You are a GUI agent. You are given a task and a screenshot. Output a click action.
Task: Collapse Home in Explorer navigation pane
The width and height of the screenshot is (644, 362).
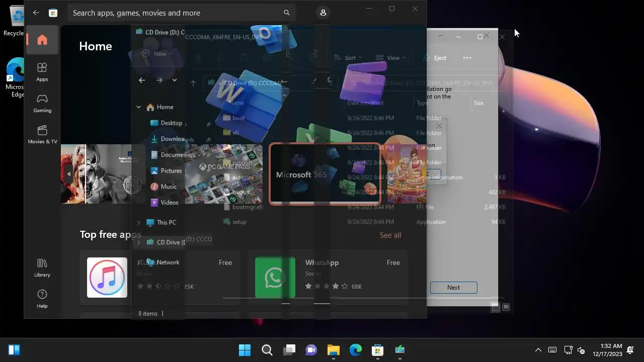tap(138, 107)
